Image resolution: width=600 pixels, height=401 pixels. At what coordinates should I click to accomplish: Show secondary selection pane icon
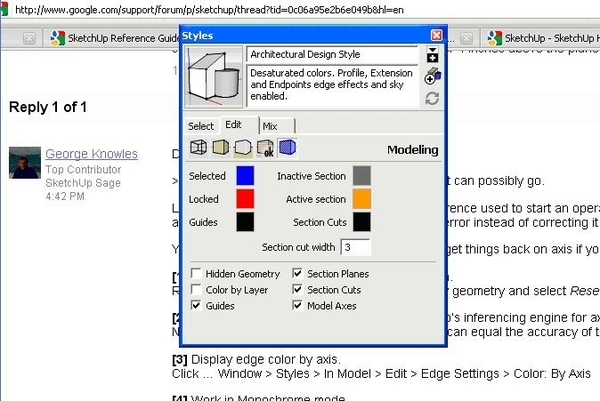click(432, 55)
